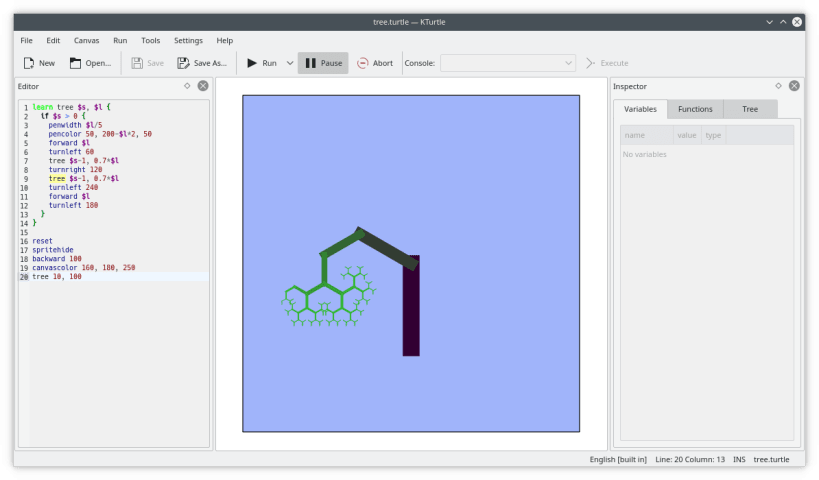Image resolution: width=819 pixels, height=480 pixels.
Task: Click the dark purple tree trunk on canvas
Action: click(411, 311)
